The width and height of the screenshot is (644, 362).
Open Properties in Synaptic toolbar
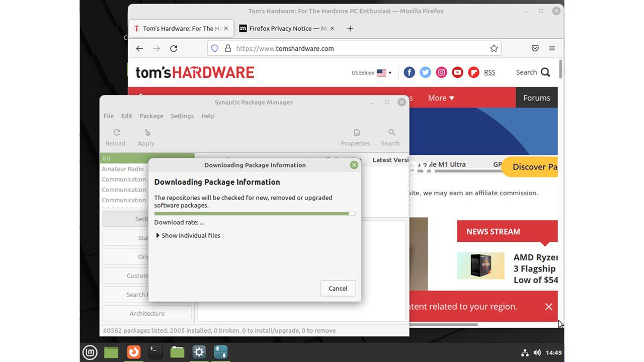355,137
